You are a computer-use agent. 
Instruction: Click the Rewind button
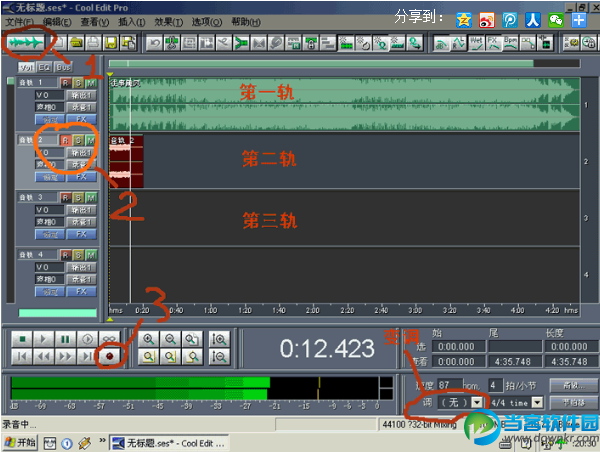click(44, 356)
